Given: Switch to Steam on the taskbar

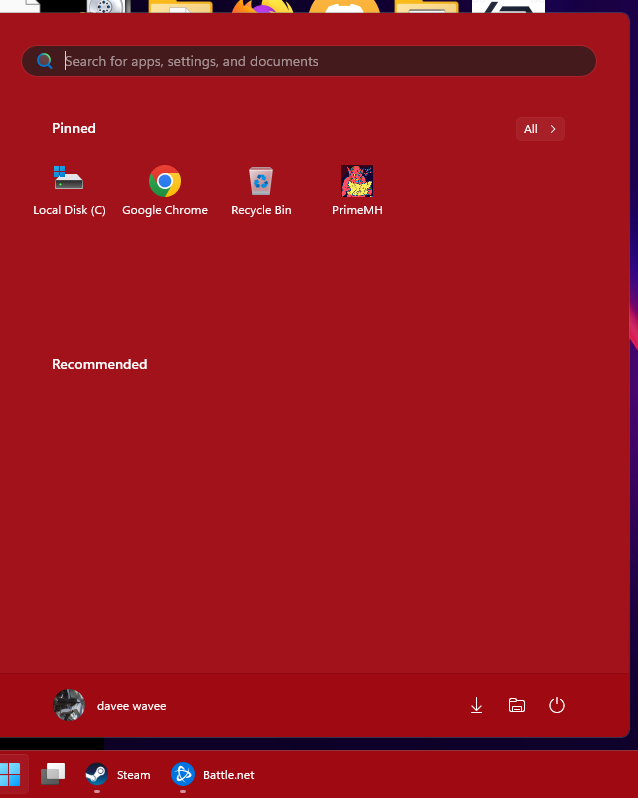Looking at the screenshot, I should point(118,775).
